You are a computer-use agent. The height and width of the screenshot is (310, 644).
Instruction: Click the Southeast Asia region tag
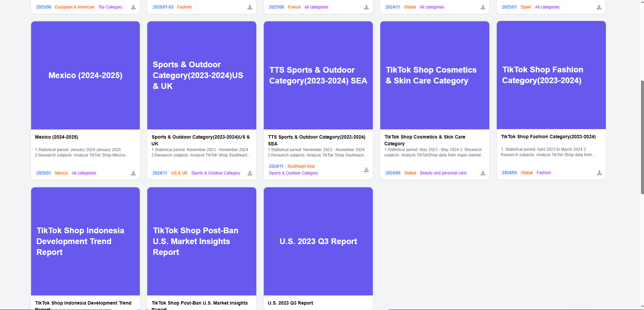pos(301,166)
